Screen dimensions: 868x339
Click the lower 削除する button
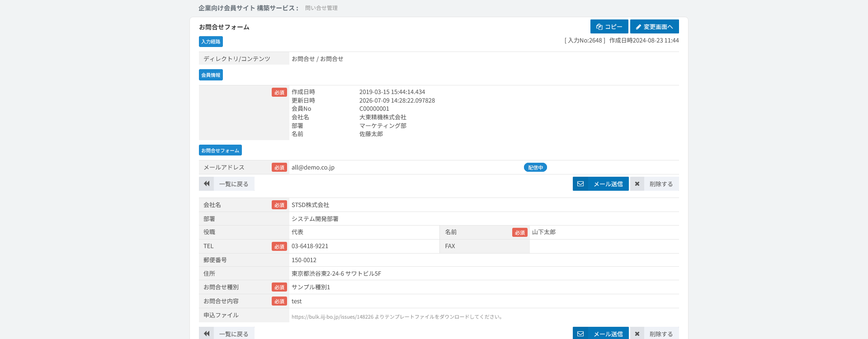pos(655,333)
